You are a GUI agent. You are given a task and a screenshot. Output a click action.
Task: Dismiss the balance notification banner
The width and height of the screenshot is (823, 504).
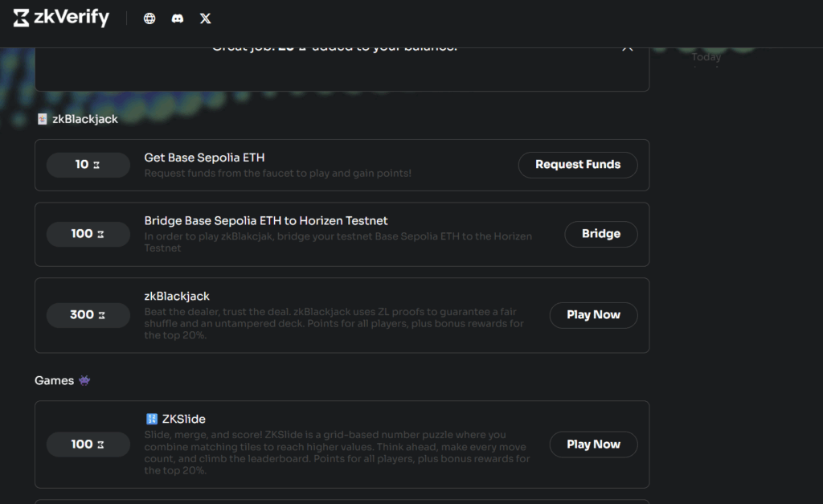click(628, 47)
